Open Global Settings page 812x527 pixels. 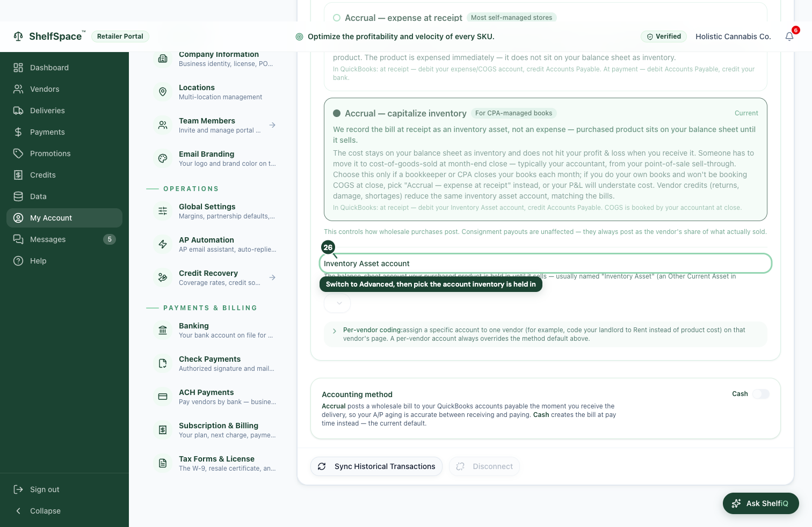214,211
